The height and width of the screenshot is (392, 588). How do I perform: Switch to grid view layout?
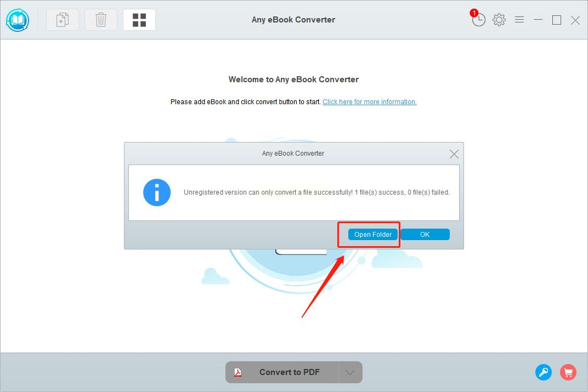[139, 20]
